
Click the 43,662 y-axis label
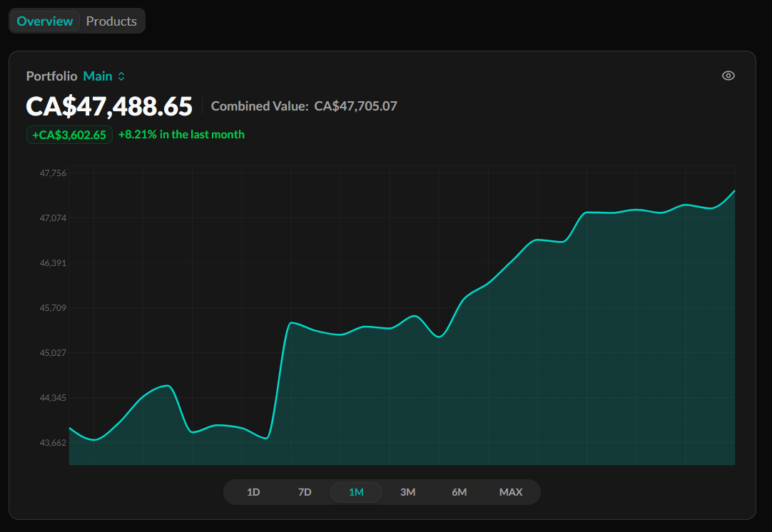(x=53, y=443)
